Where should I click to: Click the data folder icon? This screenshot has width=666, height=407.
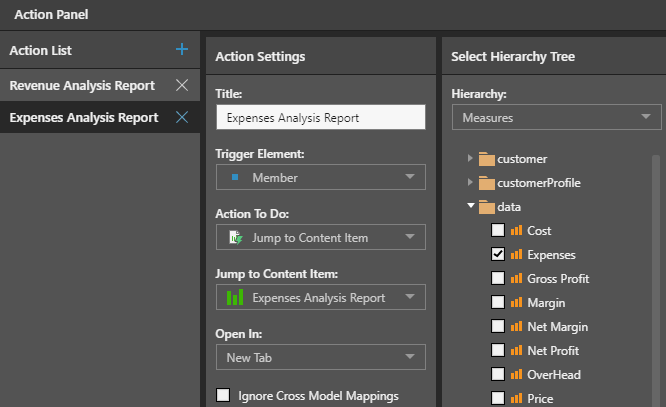pyautogui.click(x=486, y=207)
